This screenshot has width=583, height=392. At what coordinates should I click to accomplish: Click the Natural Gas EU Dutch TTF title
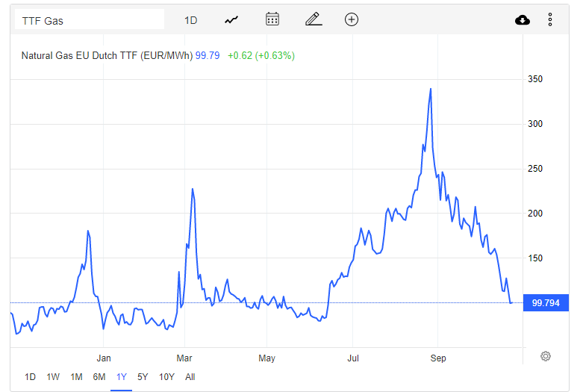pyautogui.click(x=107, y=55)
